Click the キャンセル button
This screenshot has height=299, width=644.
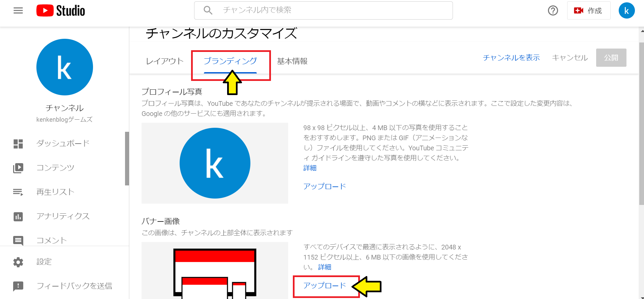click(x=570, y=58)
